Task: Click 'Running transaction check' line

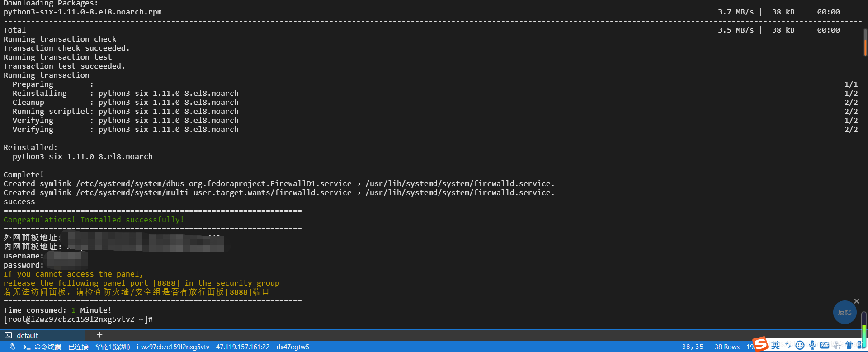Action: (x=60, y=39)
